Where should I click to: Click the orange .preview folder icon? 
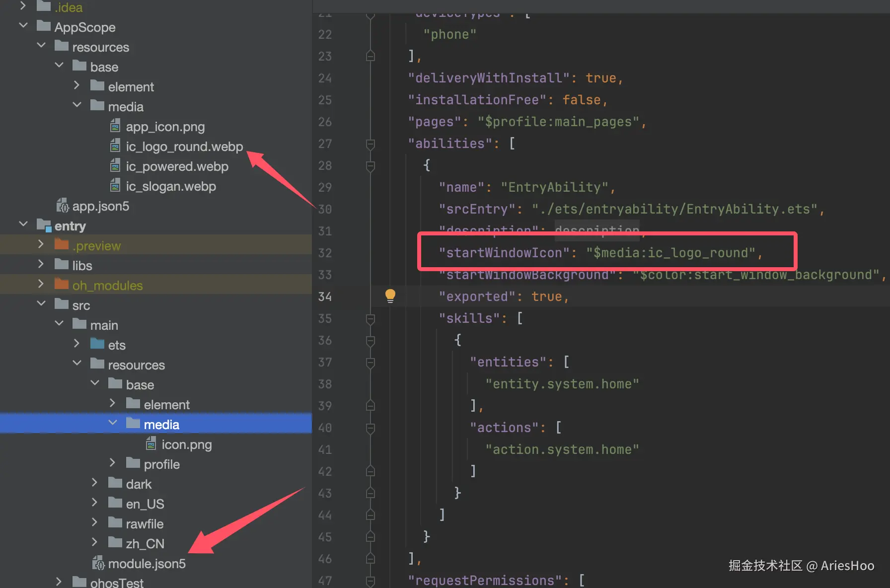point(62,244)
